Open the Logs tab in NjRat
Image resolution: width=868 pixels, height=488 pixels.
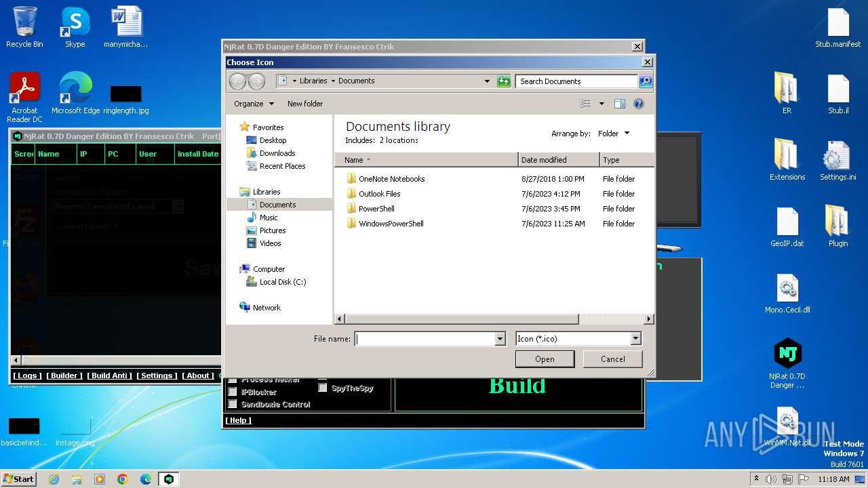tap(27, 375)
